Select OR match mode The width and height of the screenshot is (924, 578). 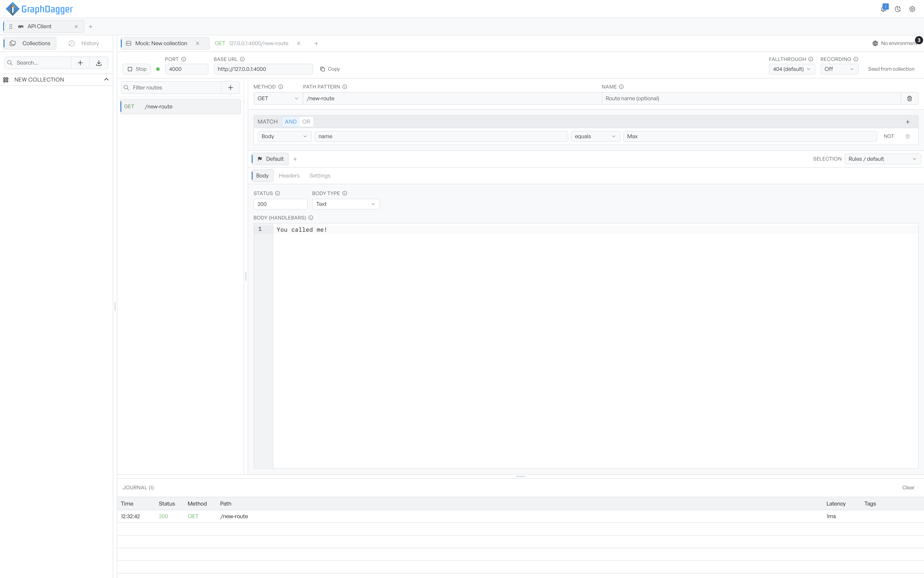point(306,121)
